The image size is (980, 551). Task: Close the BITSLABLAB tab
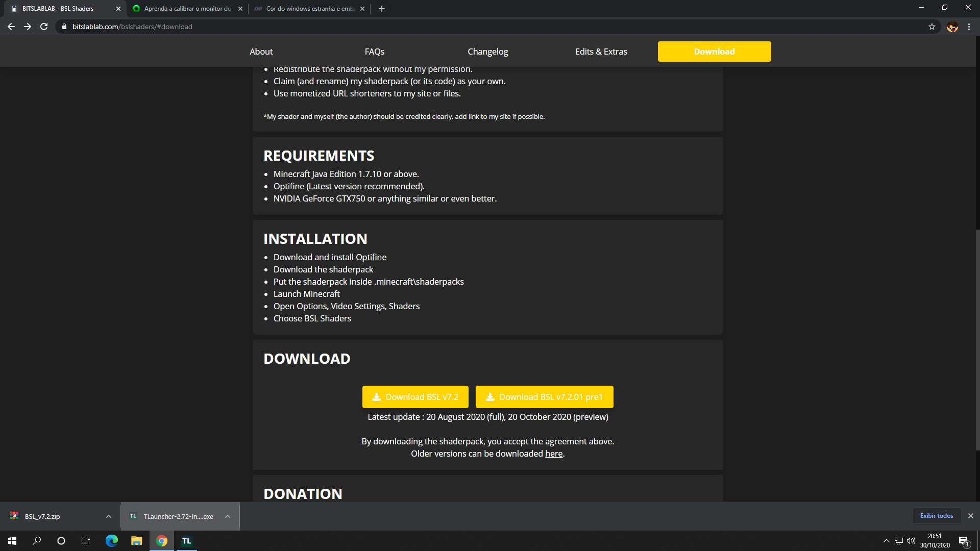[x=118, y=9]
